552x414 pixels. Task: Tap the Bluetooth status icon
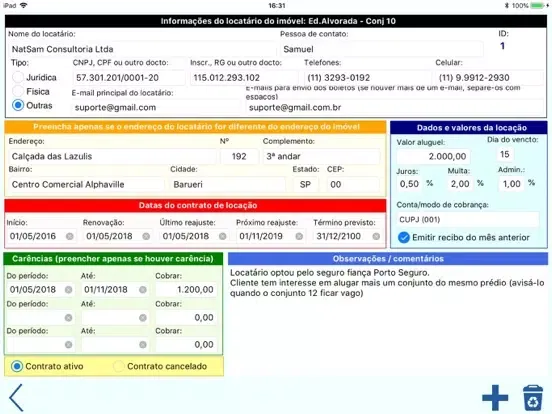tap(507, 5)
